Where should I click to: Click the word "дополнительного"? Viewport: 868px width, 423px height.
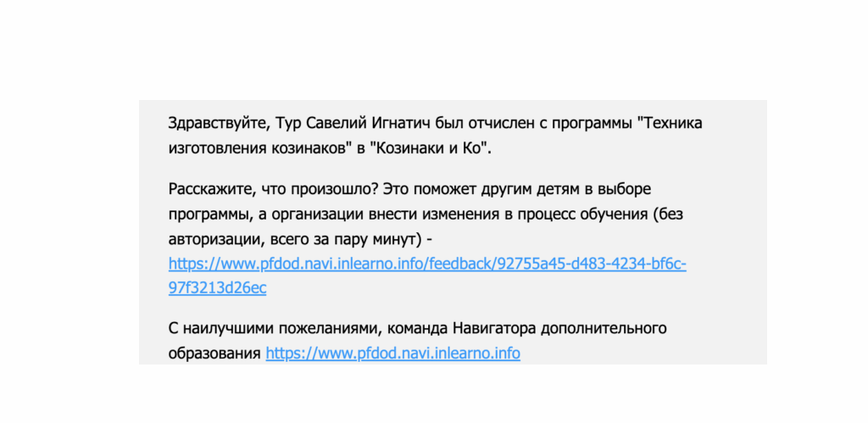pyautogui.click(x=604, y=328)
